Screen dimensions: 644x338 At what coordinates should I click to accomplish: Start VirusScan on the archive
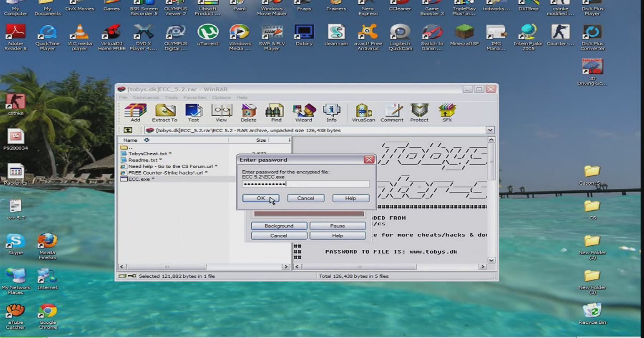click(x=363, y=113)
